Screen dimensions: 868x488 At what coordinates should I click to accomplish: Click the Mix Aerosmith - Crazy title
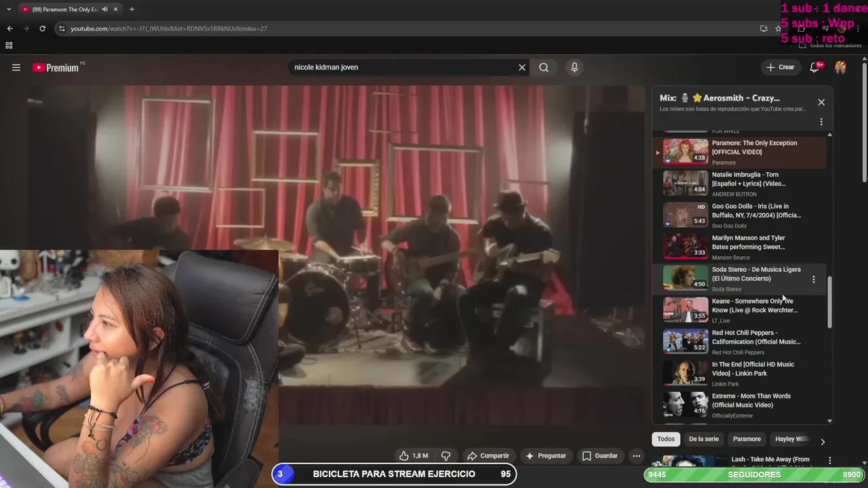(719, 98)
